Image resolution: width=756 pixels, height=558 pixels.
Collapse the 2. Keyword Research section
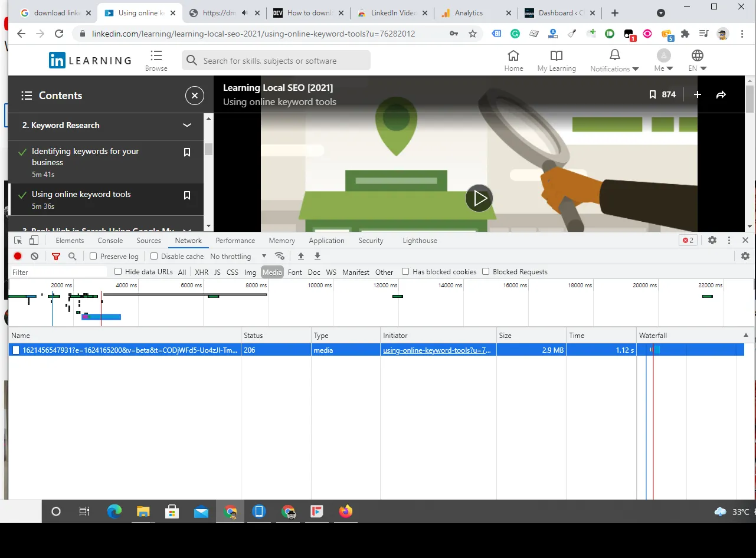coord(187,125)
